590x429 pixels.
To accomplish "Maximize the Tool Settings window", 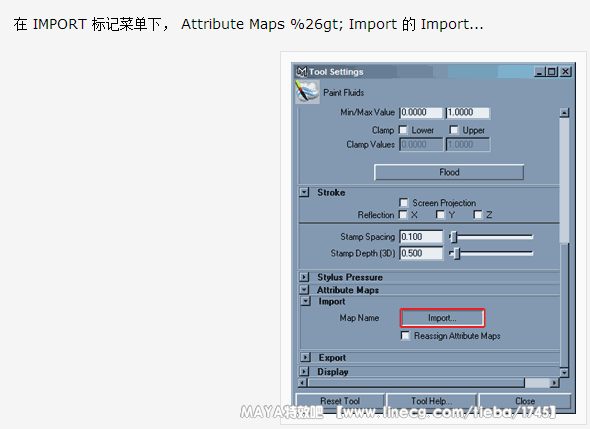I will [x=552, y=72].
